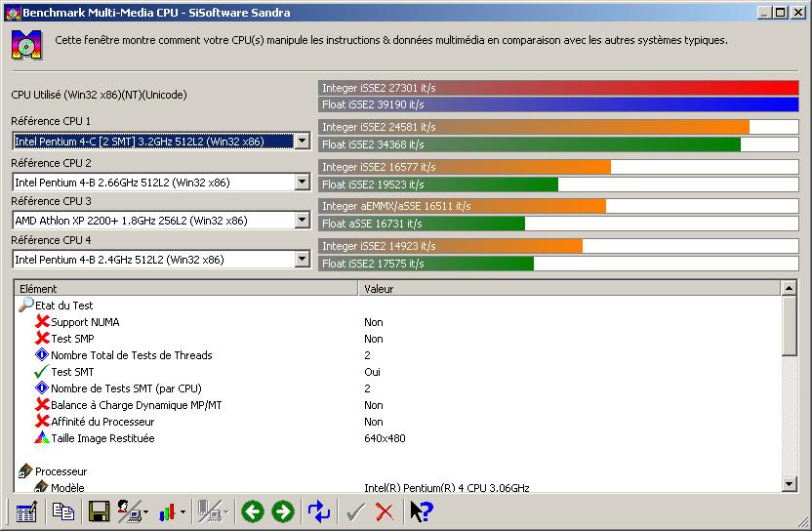Click the icon beside Modèle row
Image resolution: width=812 pixels, height=531 pixels.
coord(41,487)
